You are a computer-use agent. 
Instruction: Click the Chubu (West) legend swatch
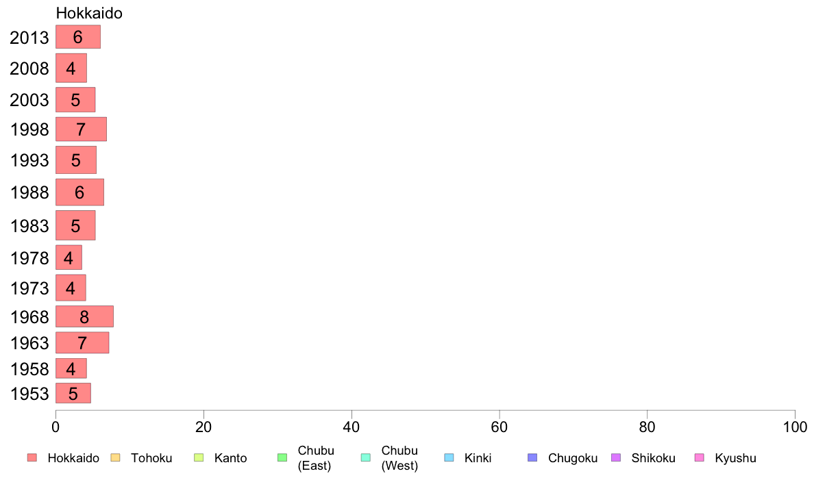[365, 457]
